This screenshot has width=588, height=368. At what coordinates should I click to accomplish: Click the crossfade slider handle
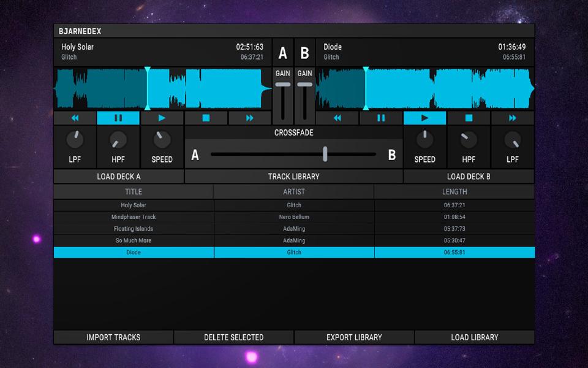(325, 154)
